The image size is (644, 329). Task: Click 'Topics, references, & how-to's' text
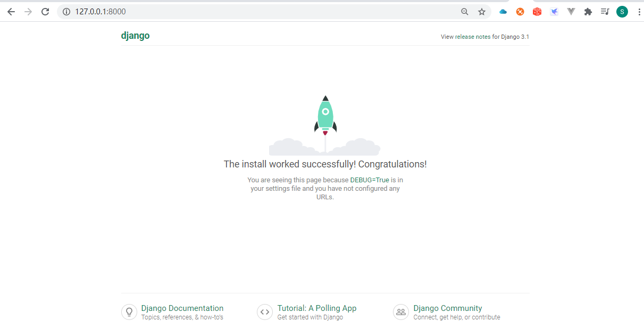pyautogui.click(x=182, y=317)
